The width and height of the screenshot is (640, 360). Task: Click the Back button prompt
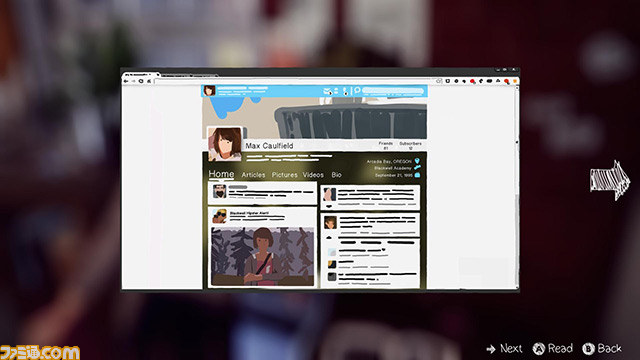coord(602,349)
